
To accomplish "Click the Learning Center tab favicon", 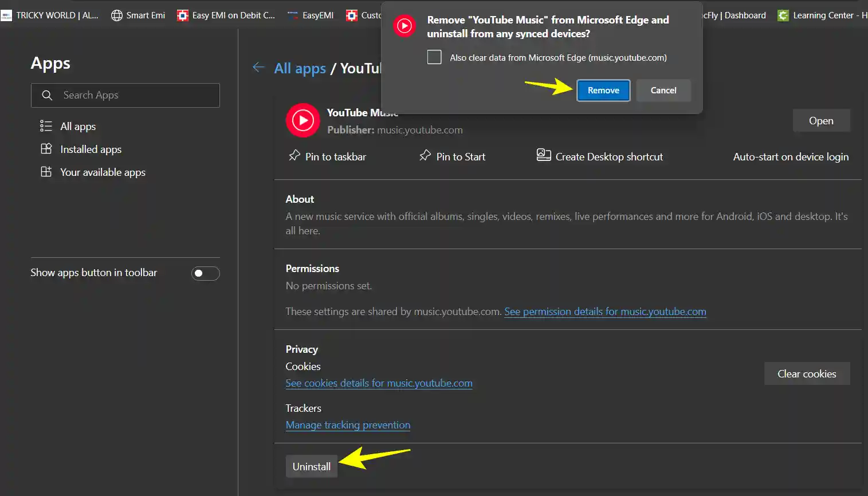I will tap(783, 15).
